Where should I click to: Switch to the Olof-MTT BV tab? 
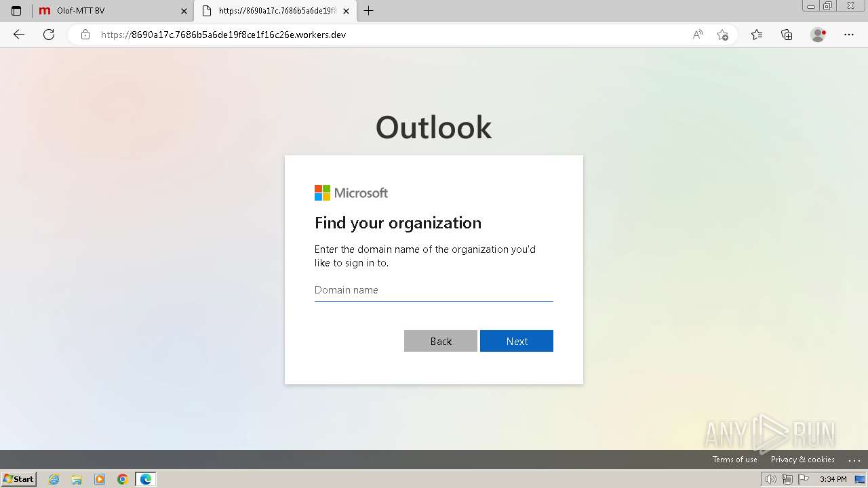tap(113, 11)
